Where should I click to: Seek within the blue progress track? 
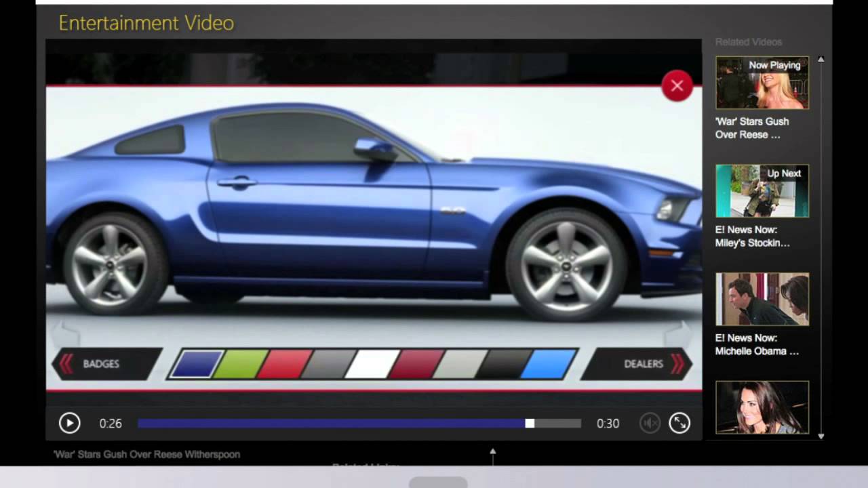click(331, 423)
